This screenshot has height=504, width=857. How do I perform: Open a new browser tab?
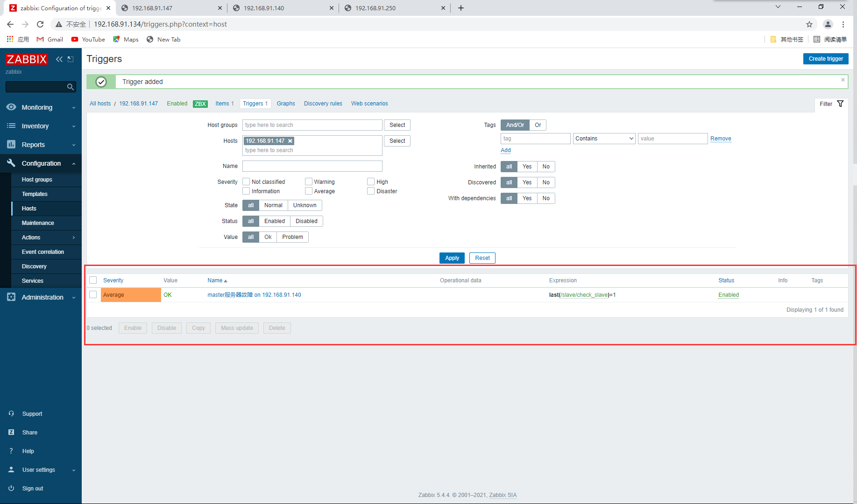(x=461, y=8)
